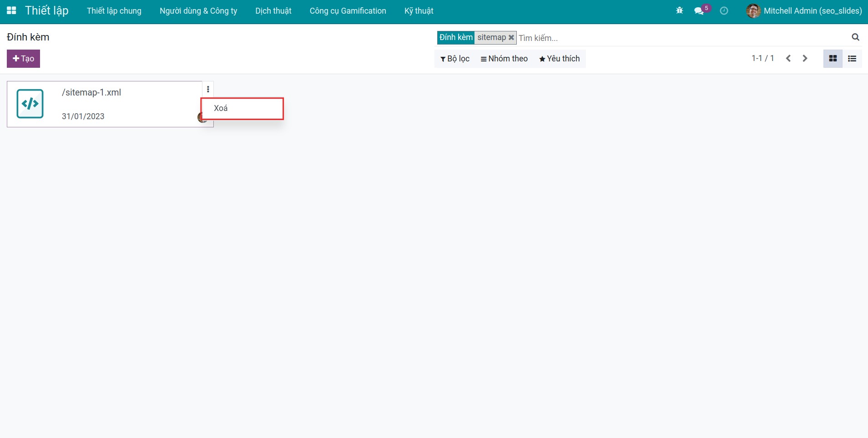Click the search magnifier icon
This screenshot has height=438, width=868.
pos(856,37)
